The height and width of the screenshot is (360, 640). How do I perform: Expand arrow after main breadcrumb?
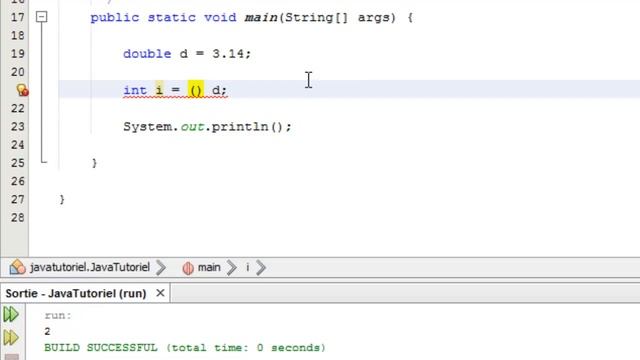pos(232,267)
